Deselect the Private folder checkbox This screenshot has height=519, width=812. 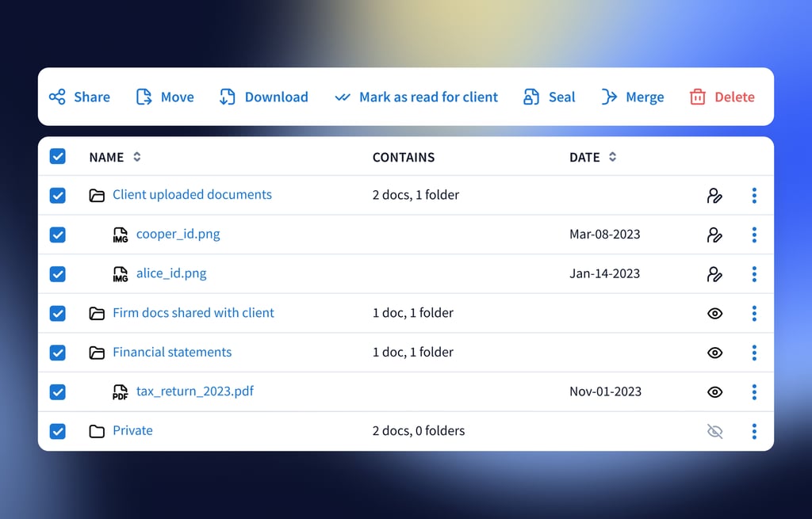tap(58, 431)
